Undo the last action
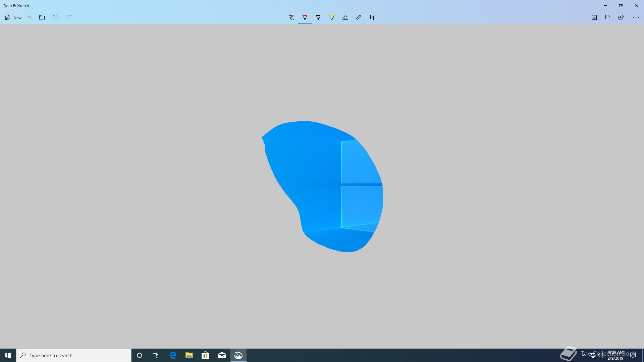Image resolution: width=644 pixels, height=362 pixels. point(55,17)
